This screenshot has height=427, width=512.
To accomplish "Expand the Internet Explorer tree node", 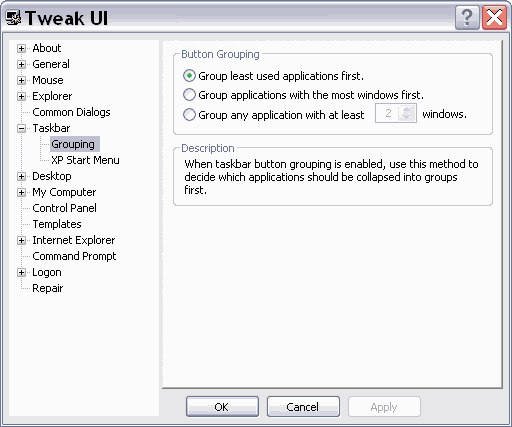I will pyautogui.click(x=21, y=240).
